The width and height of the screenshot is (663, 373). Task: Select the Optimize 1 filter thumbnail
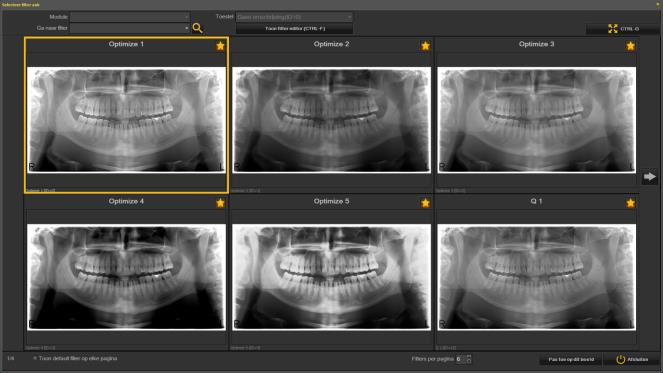tap(126, 120)
